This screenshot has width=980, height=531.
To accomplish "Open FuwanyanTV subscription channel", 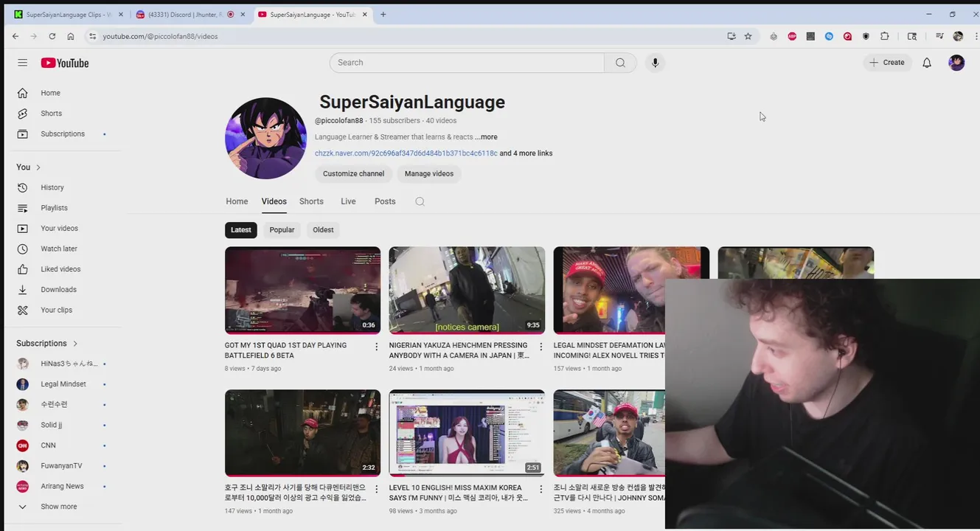I will point(63,466).
